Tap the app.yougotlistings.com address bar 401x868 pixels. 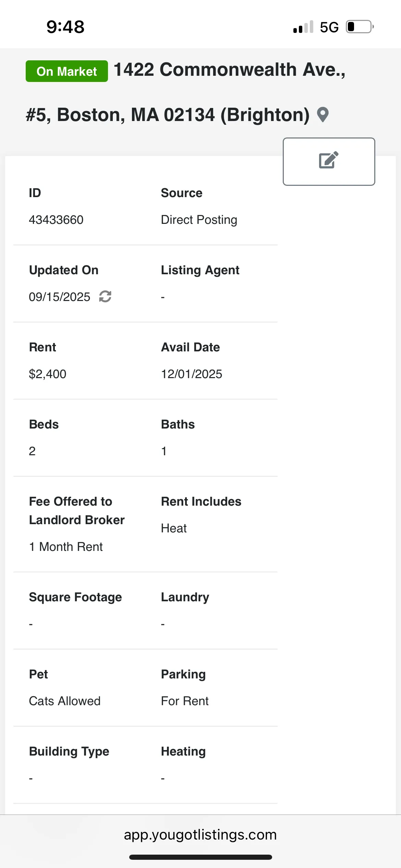pos(200,834)
